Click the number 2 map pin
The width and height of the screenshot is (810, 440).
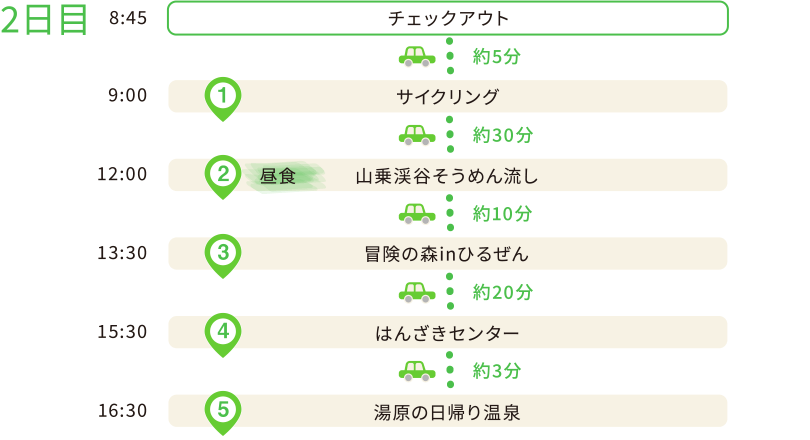coord(223,176)
